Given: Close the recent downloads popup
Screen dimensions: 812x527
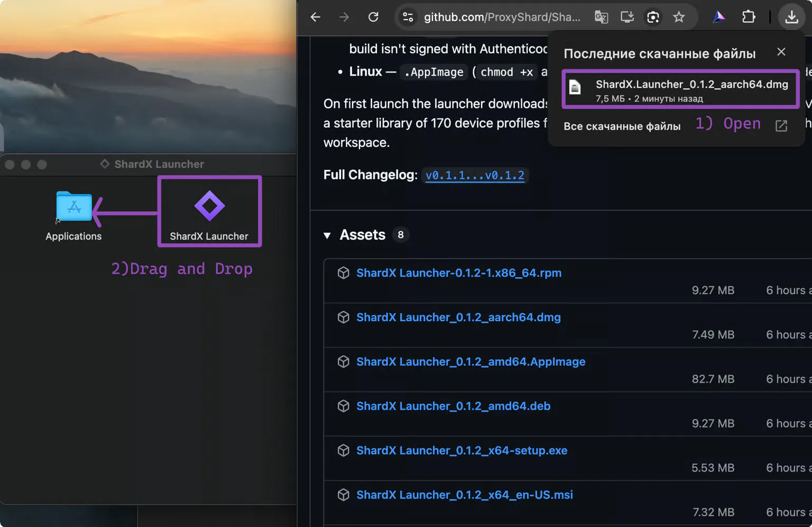Looking at the screenshot, I should pos(781,52).
